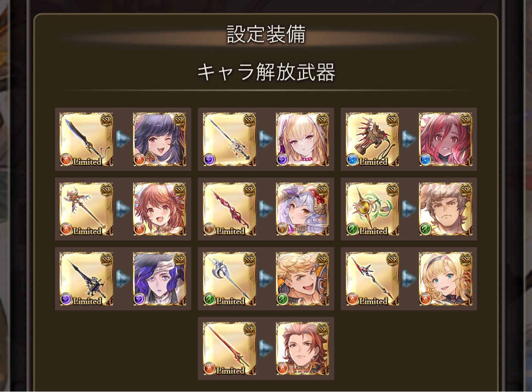Select the dark element katana weapon
This screenshot has width=532, height=392.
[229, 140]
